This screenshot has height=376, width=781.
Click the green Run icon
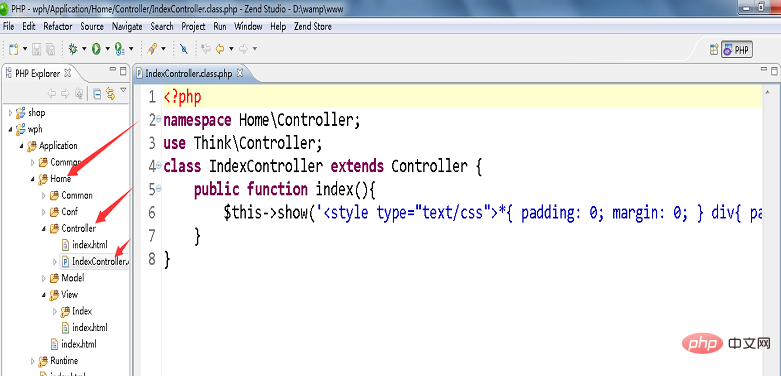coord(96,49)
